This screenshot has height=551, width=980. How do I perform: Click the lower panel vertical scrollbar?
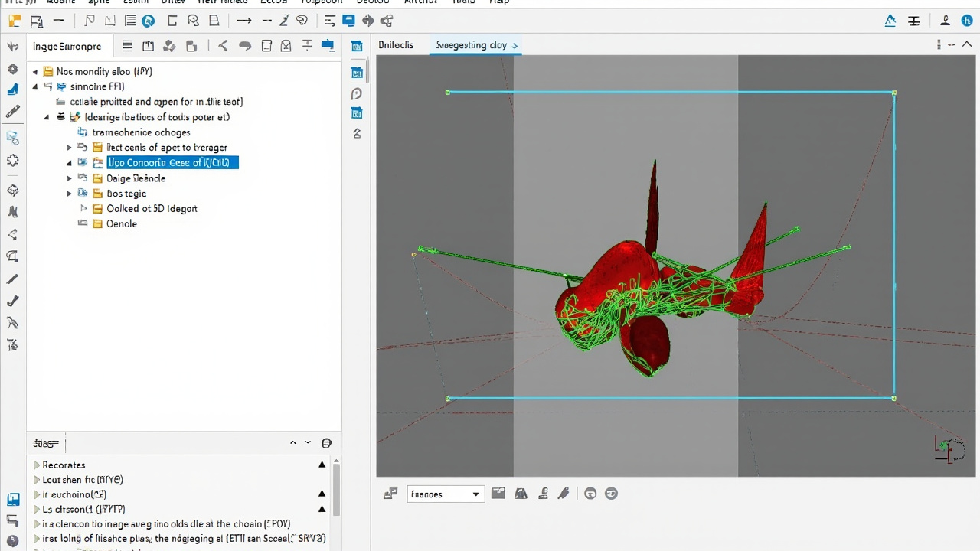tap(336, 490)
